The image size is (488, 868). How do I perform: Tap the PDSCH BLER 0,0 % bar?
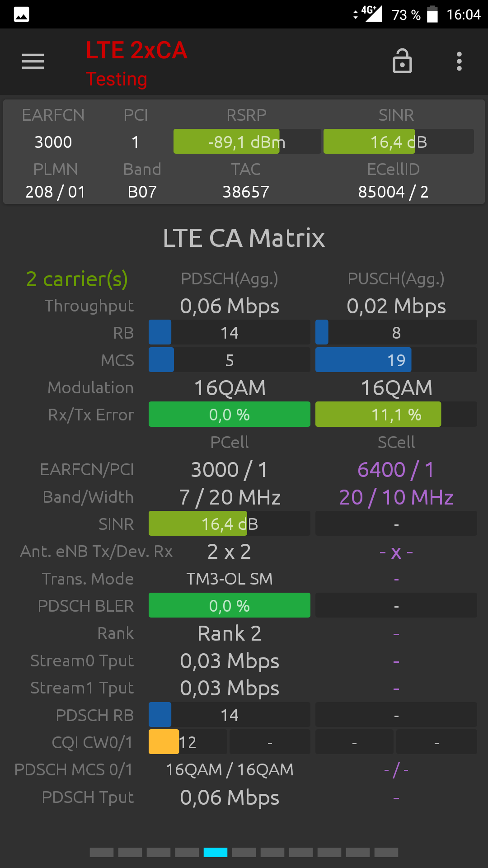(230, 605)
